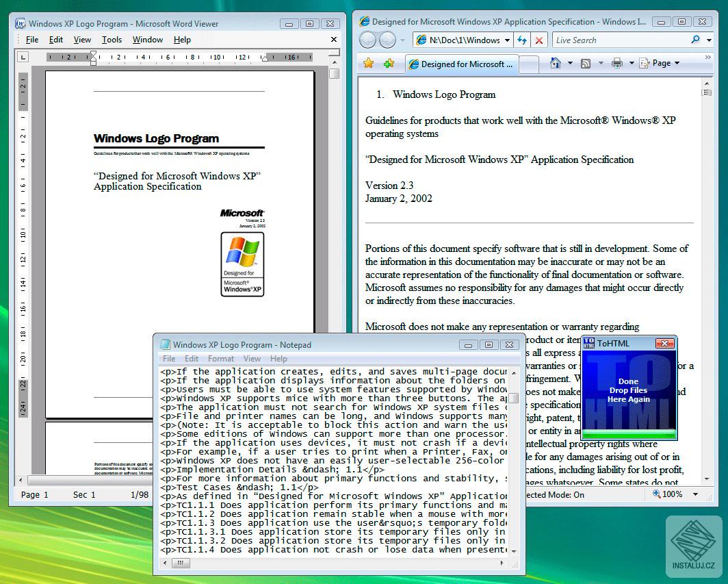
Task: Expand the IE toolbar overflow chevron
Action: coord(707,57)
